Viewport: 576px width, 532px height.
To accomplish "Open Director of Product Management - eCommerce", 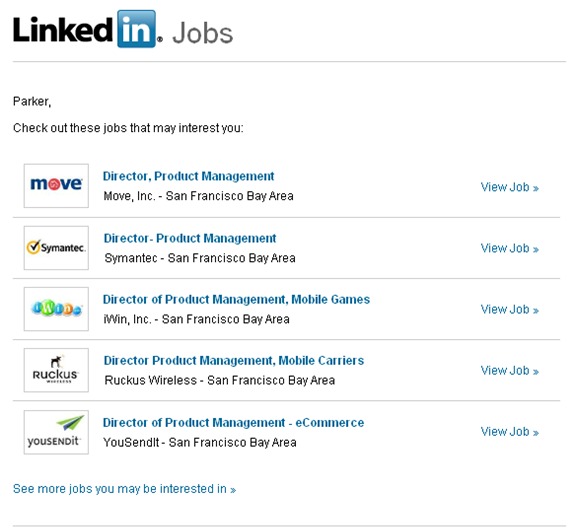I will (233, 423).
